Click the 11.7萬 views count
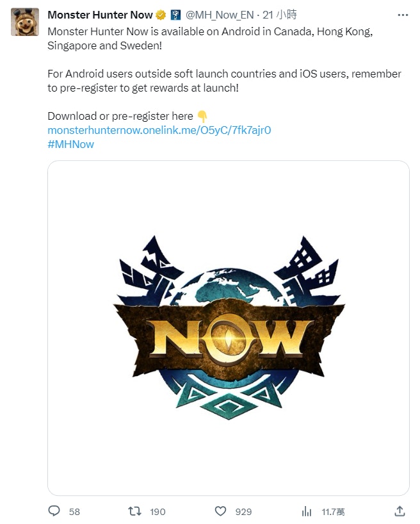The height and width of the screenshot is (524, 420). 333,512
